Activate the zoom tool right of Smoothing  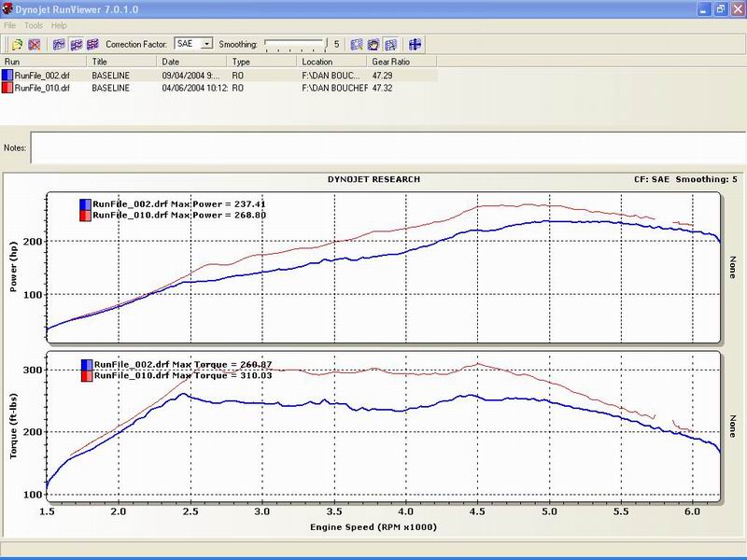pos(357,44)
